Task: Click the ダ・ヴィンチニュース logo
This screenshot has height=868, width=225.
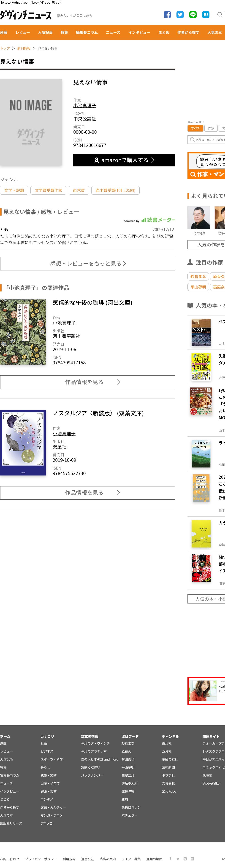Action: (26, 15)
